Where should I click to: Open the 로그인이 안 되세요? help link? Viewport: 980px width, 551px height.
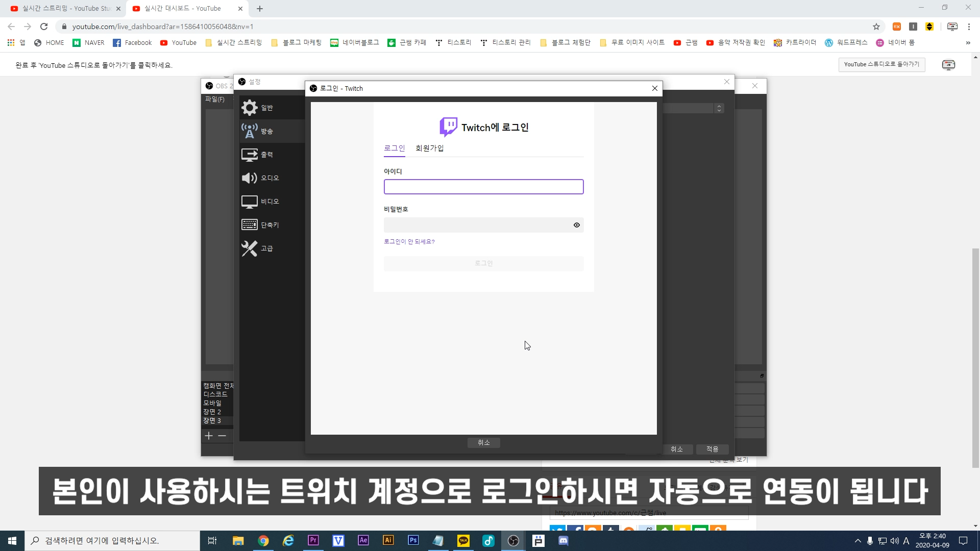(409, 242)
